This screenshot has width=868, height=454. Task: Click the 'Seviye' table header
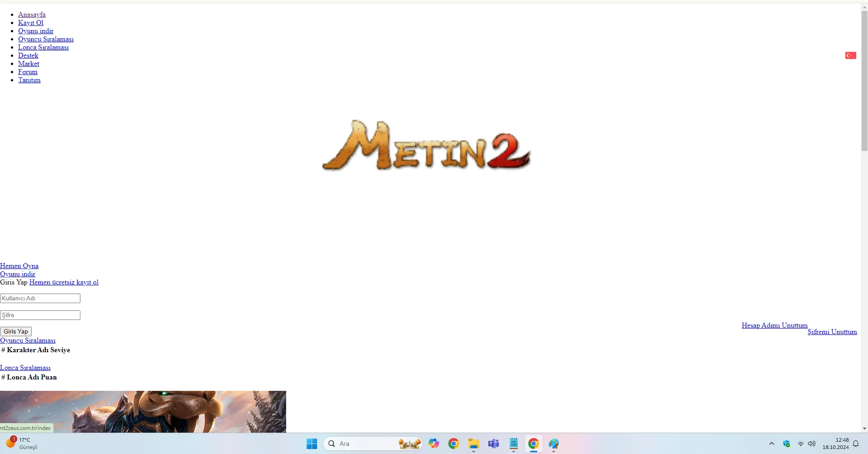click(60, 350)
